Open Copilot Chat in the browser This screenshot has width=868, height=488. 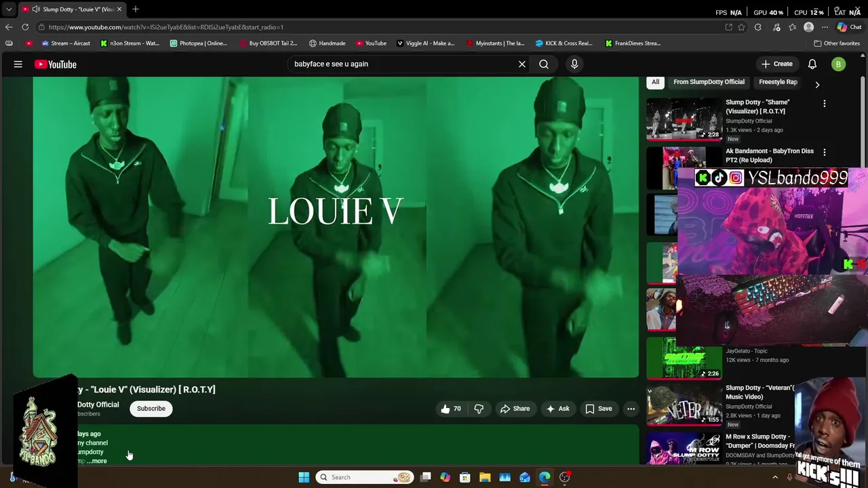coord(849,27)
